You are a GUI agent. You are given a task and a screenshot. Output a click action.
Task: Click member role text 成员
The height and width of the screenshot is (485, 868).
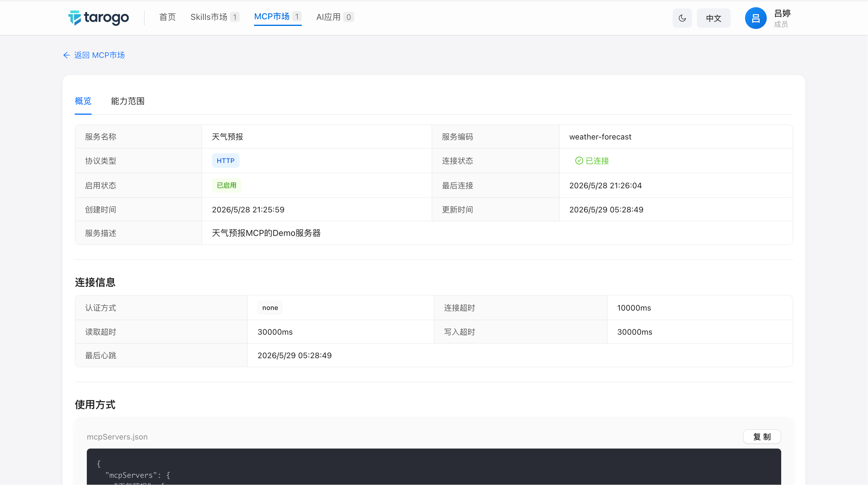click(x=781, y=24)
